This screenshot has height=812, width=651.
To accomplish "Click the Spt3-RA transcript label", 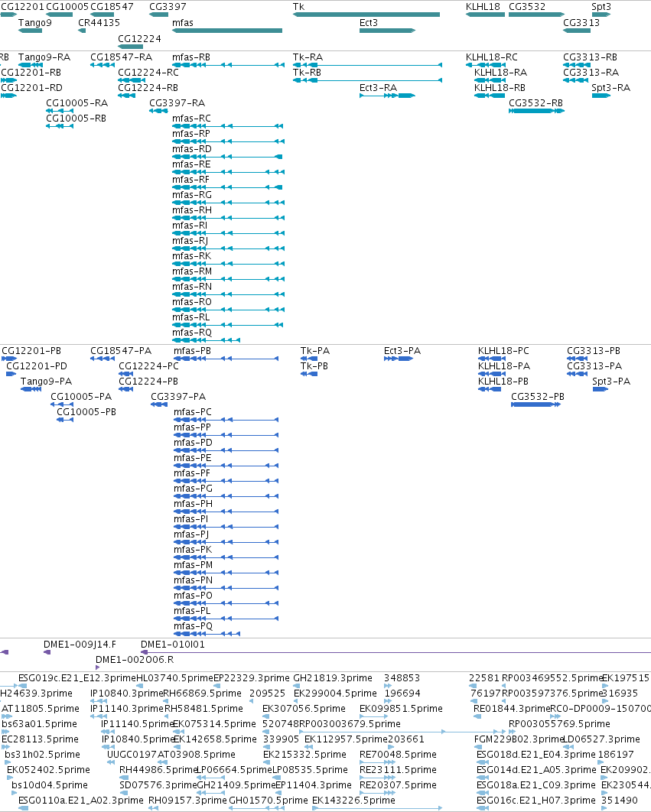I will click(x=611, y=88).
